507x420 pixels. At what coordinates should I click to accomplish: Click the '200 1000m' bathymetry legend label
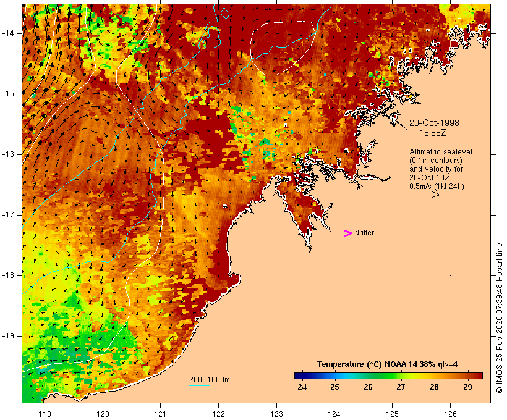coord(210,380)
